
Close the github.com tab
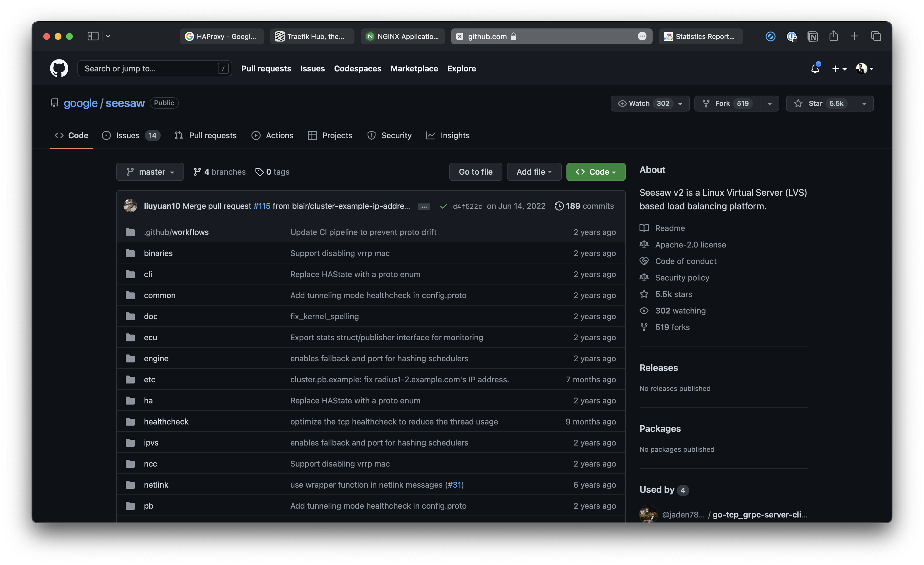point(460,36)
